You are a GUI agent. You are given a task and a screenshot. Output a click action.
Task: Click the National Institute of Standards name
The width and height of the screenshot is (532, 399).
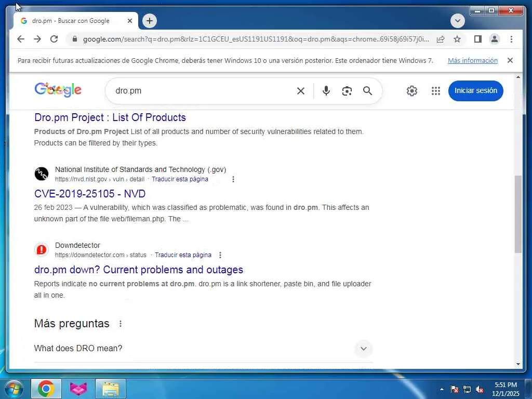140,169
